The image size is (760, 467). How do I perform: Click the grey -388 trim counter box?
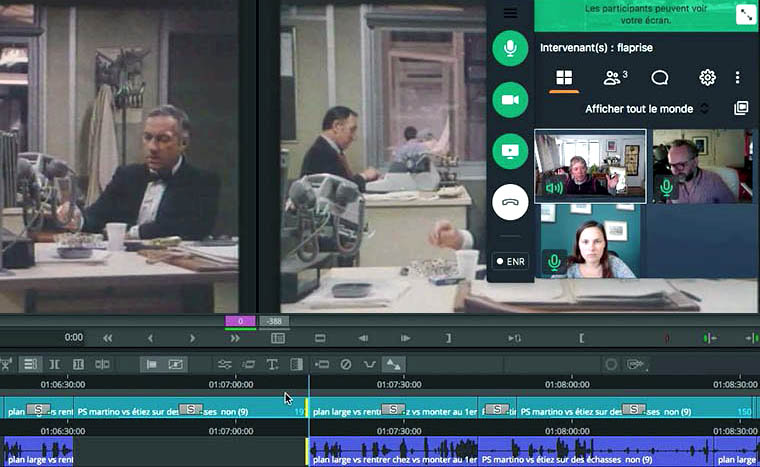(x=274, y=321)
